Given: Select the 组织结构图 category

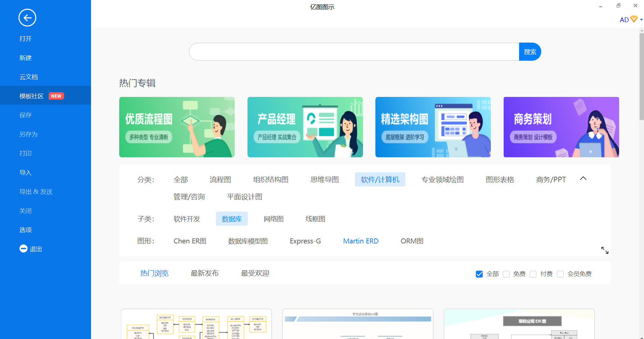Looking at the screenshot, I should [x=271, y=180].
